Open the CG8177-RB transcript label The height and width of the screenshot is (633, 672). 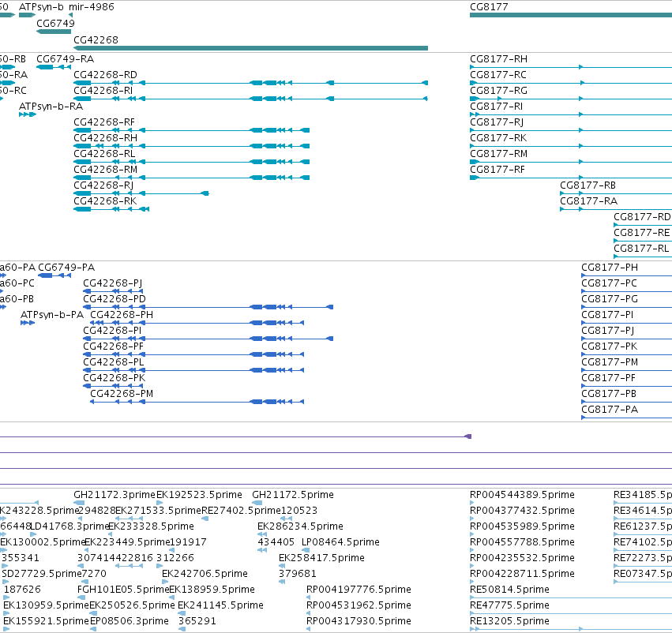pyautogui.click(x=588, y=185)
